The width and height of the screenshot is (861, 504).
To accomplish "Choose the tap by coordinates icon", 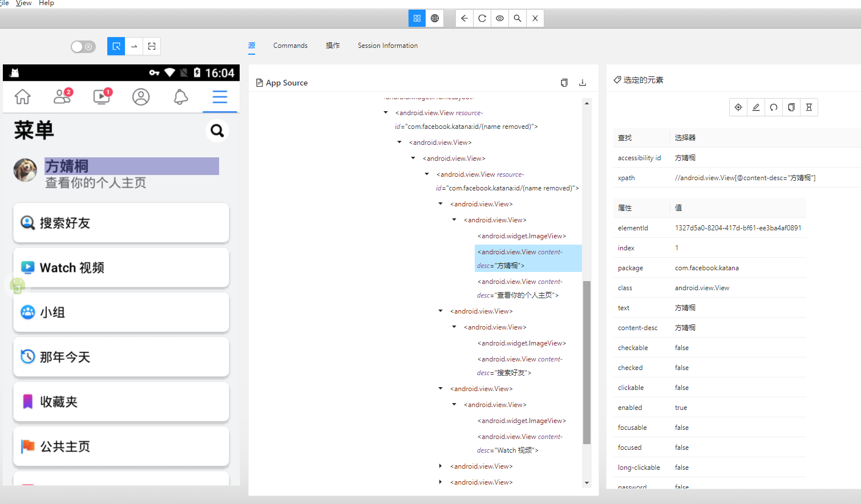I will [x=152, y=46].
